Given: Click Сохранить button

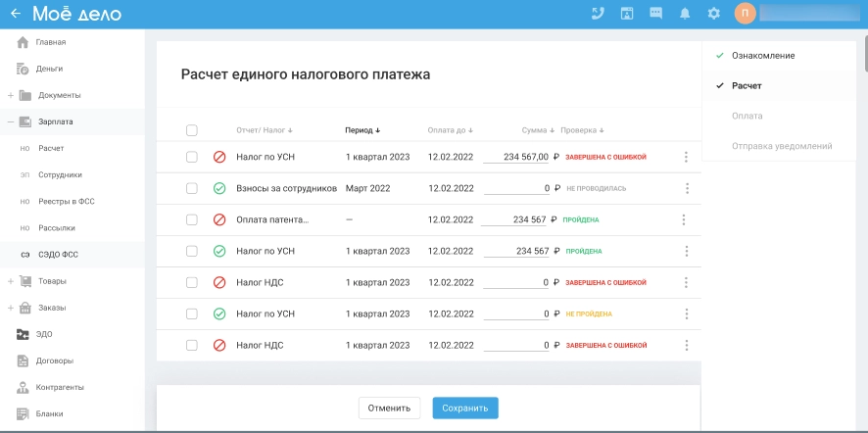Looking at the screenshot, I should pyautogui.click(x=465, y=409).
